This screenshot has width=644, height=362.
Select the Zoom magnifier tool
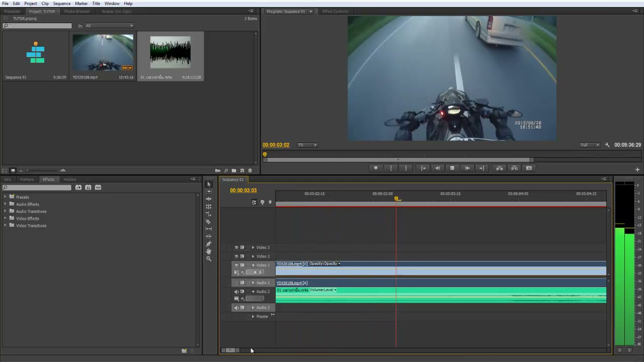click(x=209, y=259)
